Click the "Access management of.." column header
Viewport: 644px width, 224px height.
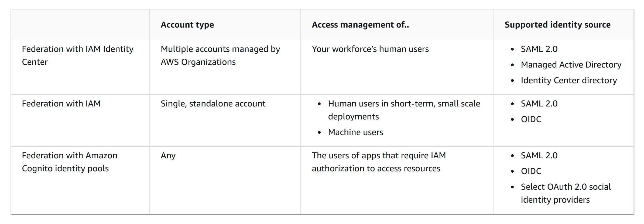point(360,25)
